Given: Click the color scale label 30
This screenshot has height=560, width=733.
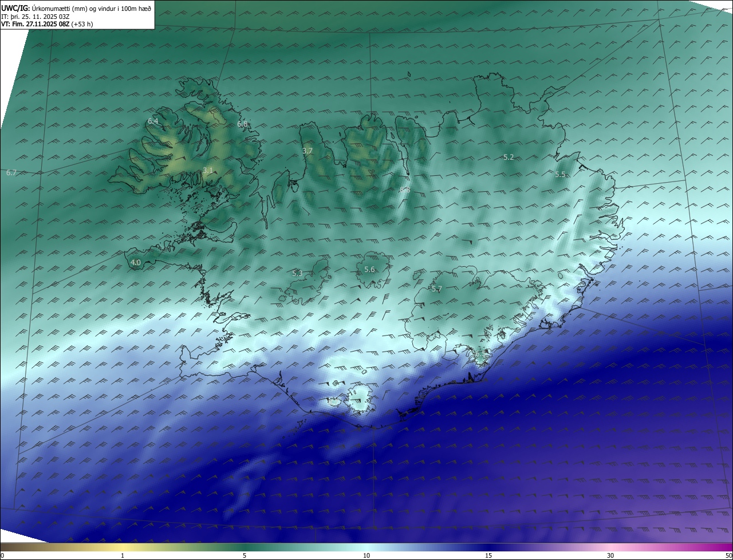Looking at the screenshot, I should 610,555.
